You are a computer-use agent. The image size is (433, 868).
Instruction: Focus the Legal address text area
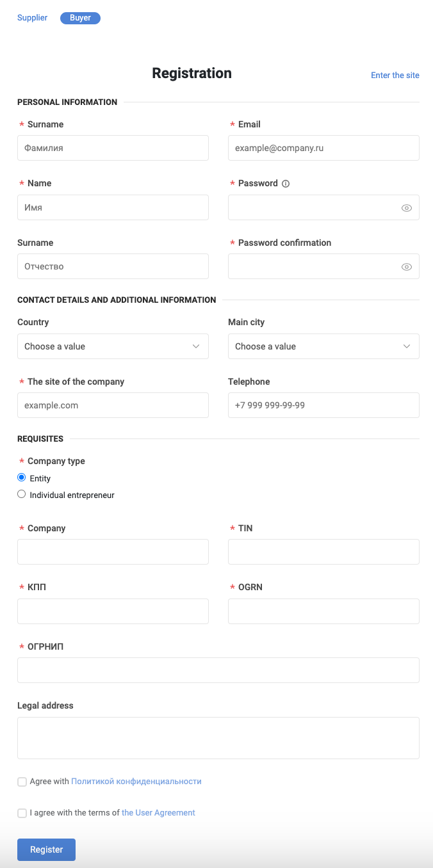(218, 738)
